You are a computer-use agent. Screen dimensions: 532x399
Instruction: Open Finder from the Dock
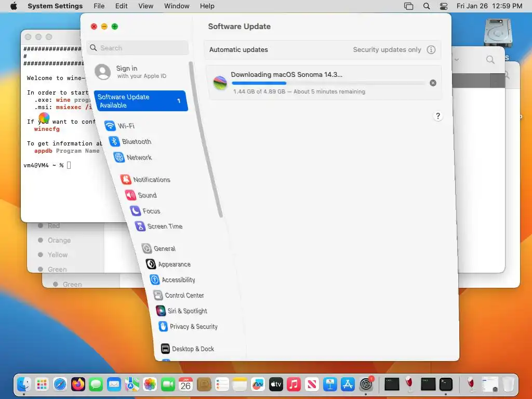pos(24,384)
